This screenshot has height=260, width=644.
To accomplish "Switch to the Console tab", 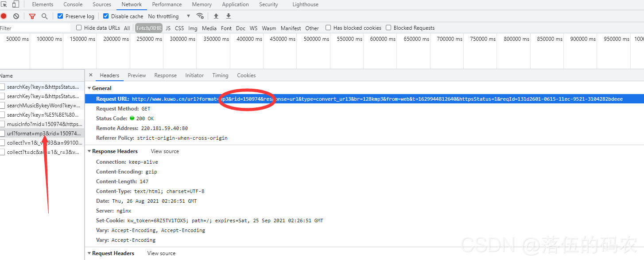I will (x=73, y=4).
